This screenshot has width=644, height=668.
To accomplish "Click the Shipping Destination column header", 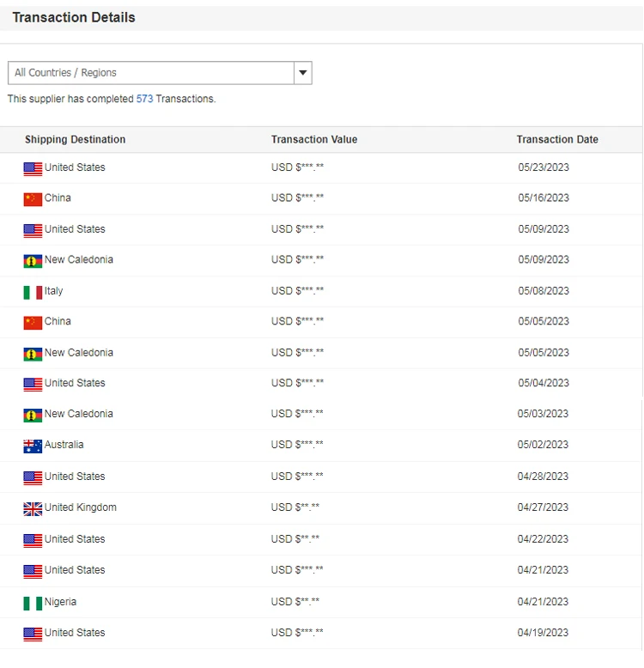I will (75, 139).
